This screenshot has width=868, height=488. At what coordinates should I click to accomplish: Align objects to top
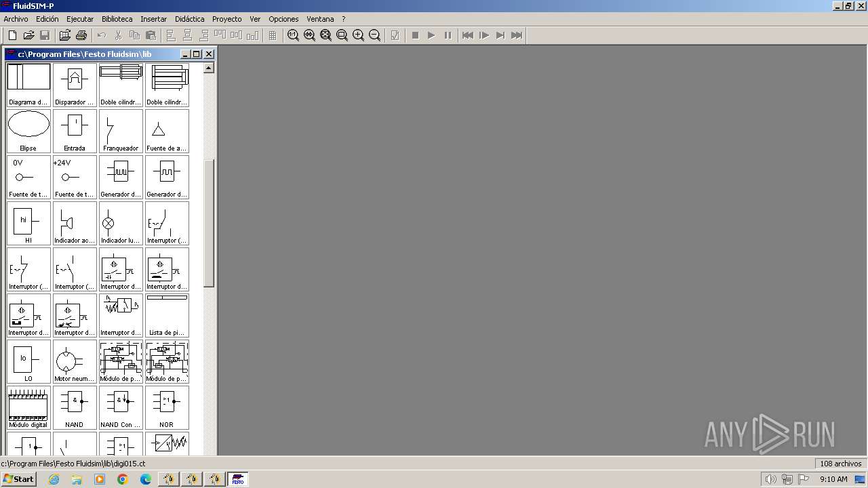tap(220, 35)
